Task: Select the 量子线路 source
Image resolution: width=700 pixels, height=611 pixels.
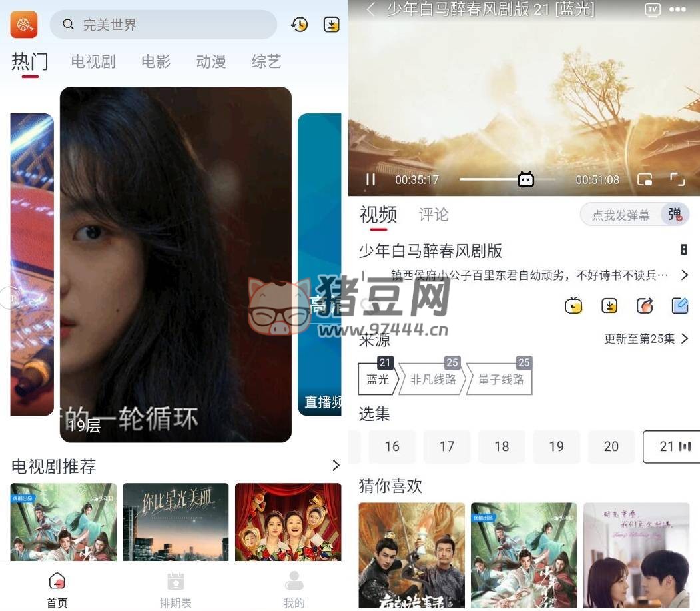Action: coord(500,379)
